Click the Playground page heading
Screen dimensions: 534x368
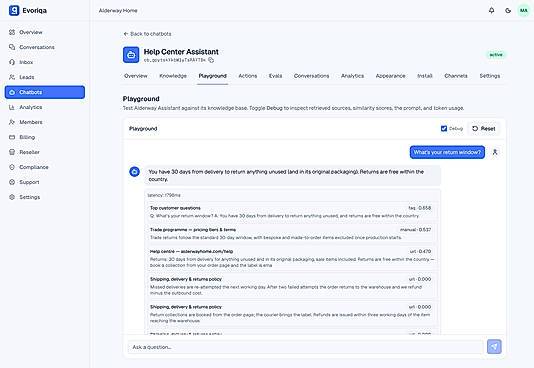pos(141,99)
